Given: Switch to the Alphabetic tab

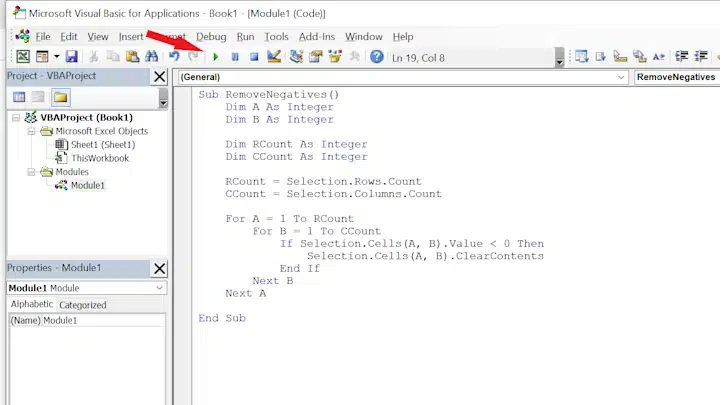Looking at the screenshot, I should [x=32, y=304].
